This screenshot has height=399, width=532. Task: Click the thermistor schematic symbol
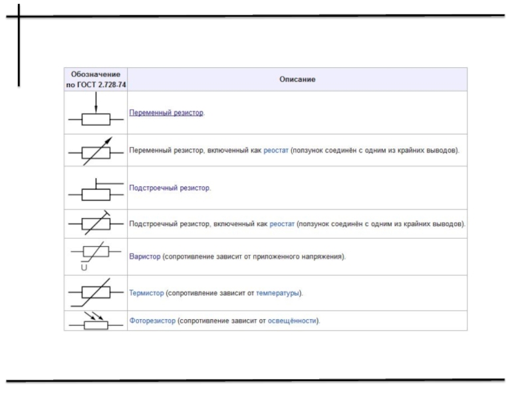96,293
